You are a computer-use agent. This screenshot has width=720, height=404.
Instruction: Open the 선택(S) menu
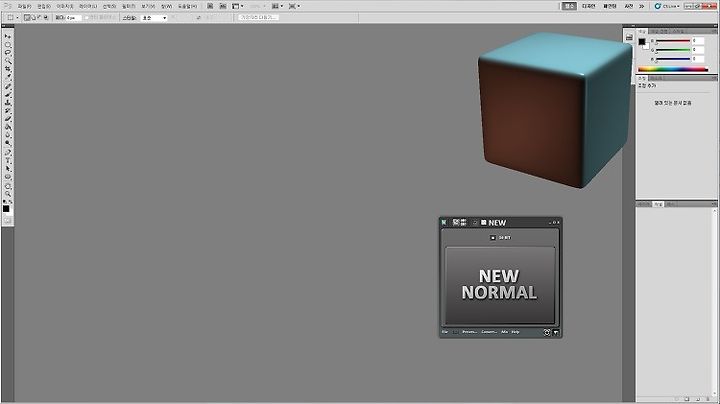click(x=109, y=6)
